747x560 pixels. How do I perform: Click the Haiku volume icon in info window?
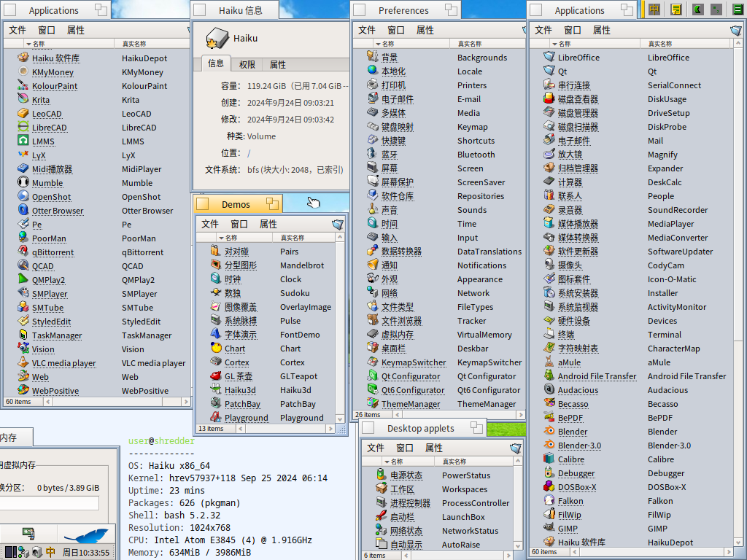[217, 38]
